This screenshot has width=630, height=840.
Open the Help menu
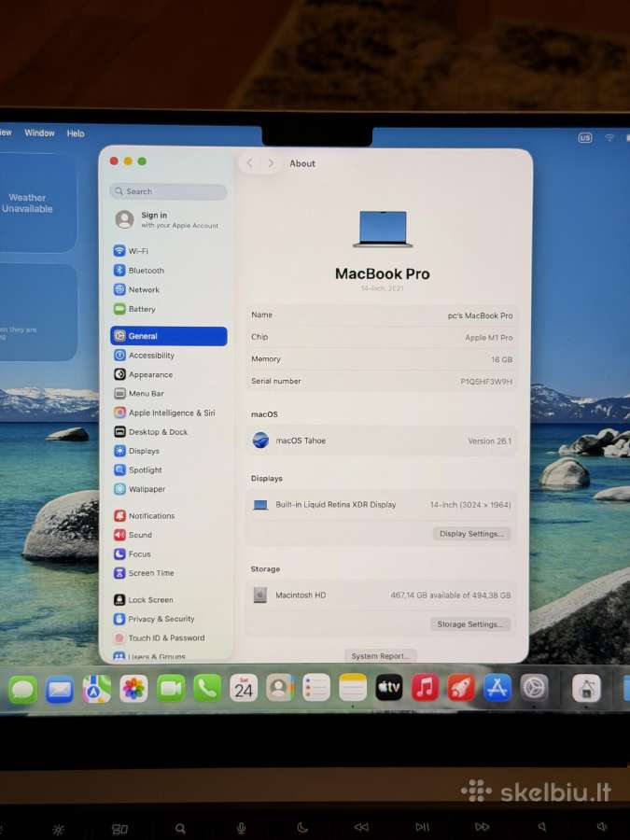tap(76, 133)
